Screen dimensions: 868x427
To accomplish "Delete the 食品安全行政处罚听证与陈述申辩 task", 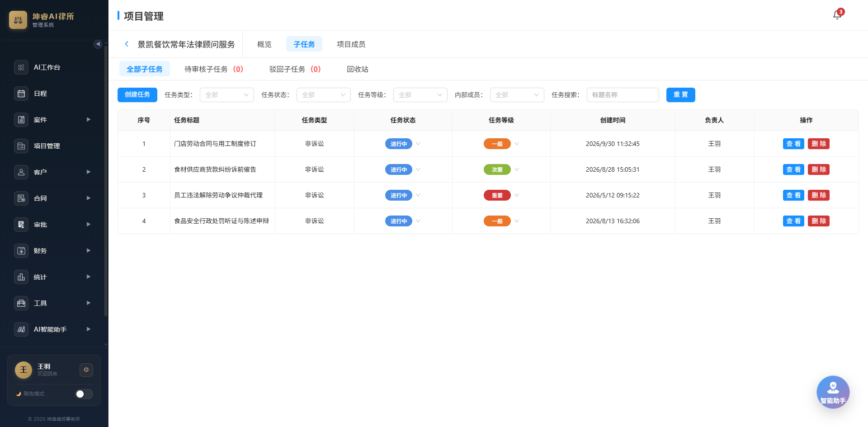I will pyautogui.click(x=819, y=221).
